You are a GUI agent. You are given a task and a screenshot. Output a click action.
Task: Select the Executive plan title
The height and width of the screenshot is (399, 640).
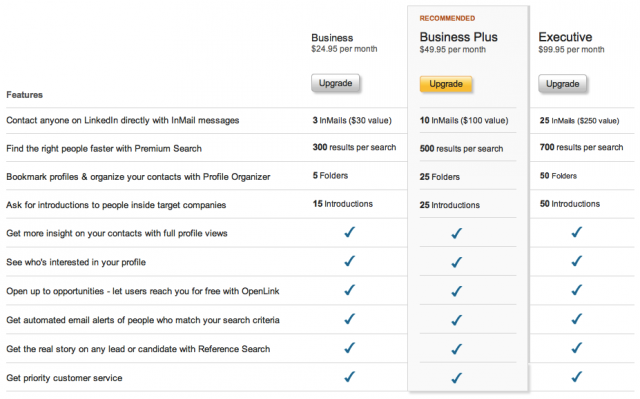pyautogui.click(x=565, y=37)
